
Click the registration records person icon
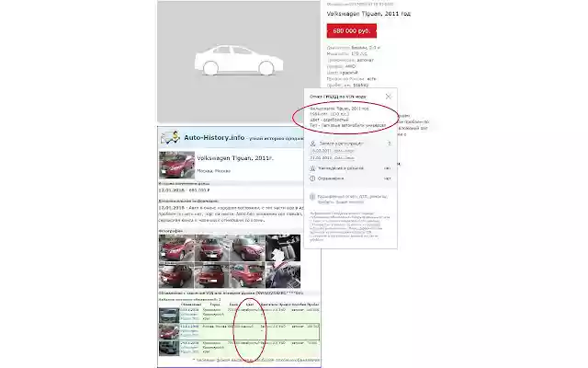(312, 144)
